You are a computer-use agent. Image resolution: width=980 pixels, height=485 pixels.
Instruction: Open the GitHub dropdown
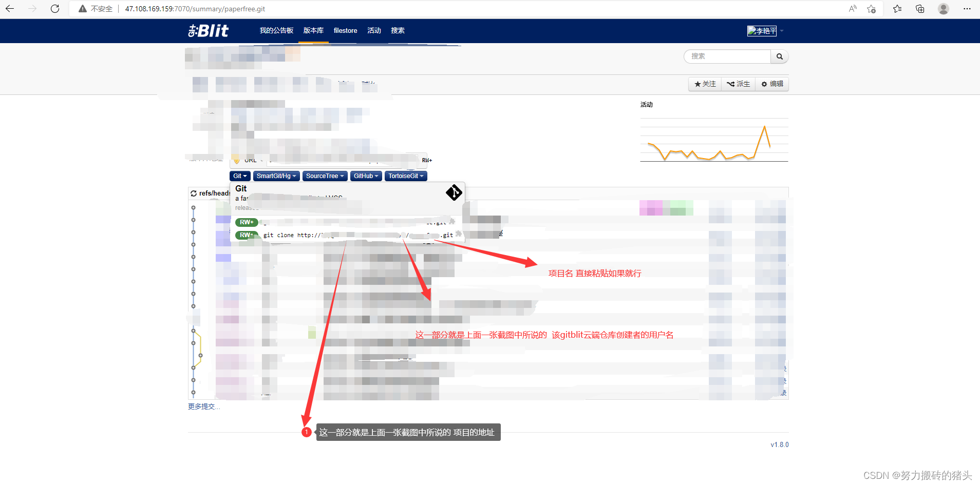[366, 176]
